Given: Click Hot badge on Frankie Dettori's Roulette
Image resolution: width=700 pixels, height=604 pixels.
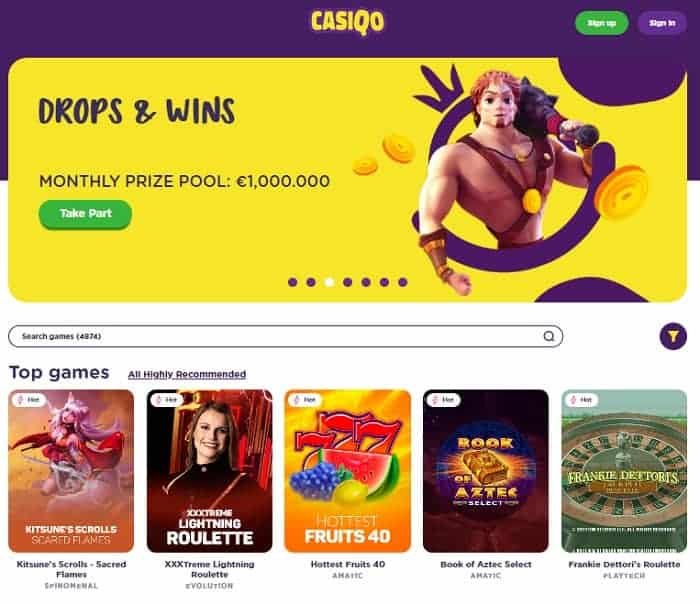Looking at the screenshot, I should pyautogui.click(x=582, y=400).
